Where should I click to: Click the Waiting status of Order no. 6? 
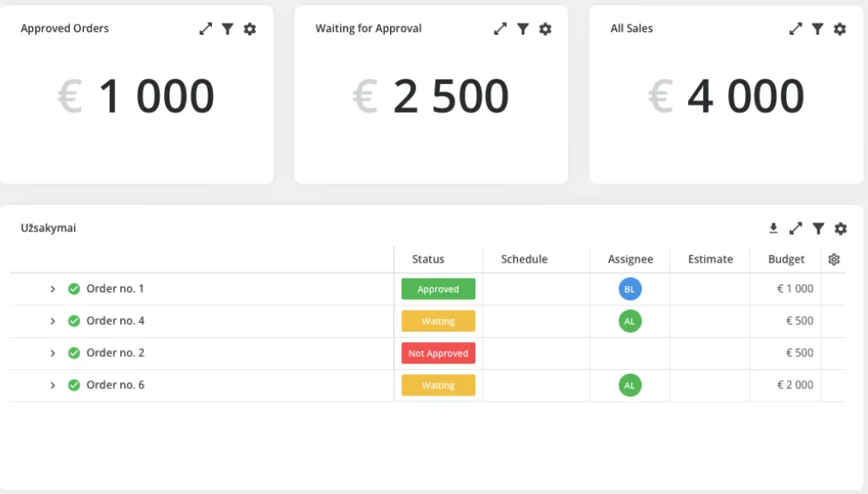tap(439, 386)
